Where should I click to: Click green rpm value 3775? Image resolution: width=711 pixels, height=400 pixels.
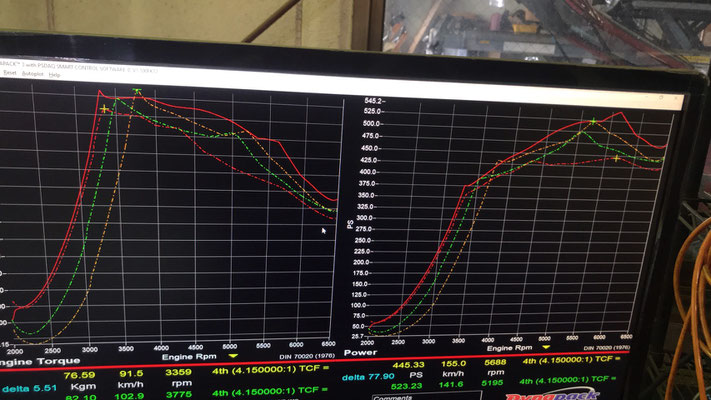tap(178, 395)
